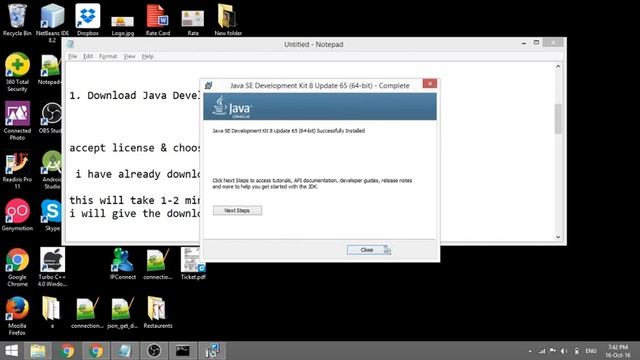
Task: Select the 360 Total Security icon
Action: 17,72
